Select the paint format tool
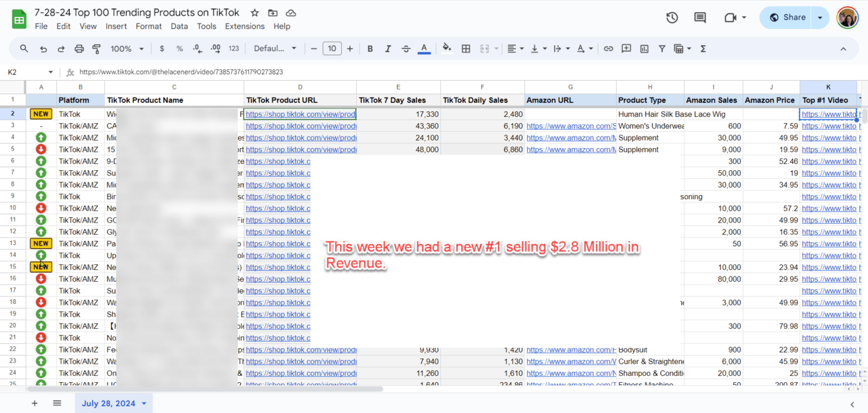868x413 pixels. coord(97,48)
